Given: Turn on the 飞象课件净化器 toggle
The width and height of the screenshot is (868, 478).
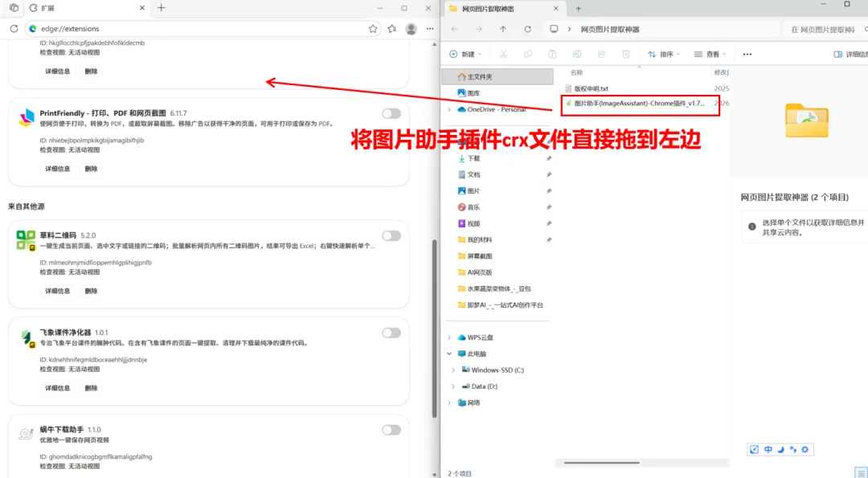Looking at the screenshot, I should click(x=391, y=333).
